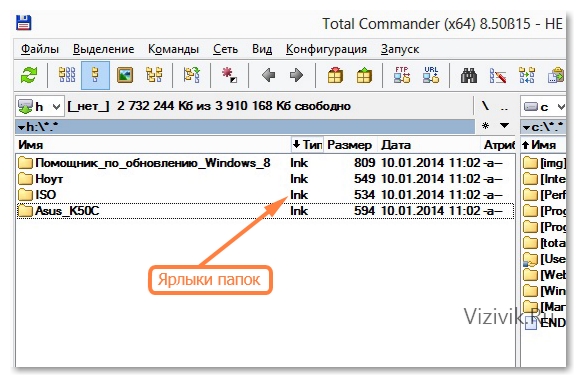Switch to brief view mode icon

[67, 75]
